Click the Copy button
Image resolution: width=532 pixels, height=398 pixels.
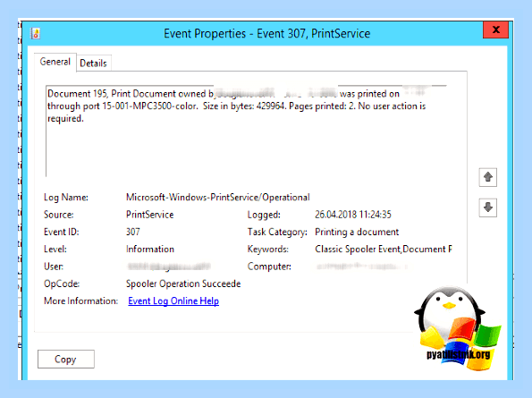pos(66,359)
